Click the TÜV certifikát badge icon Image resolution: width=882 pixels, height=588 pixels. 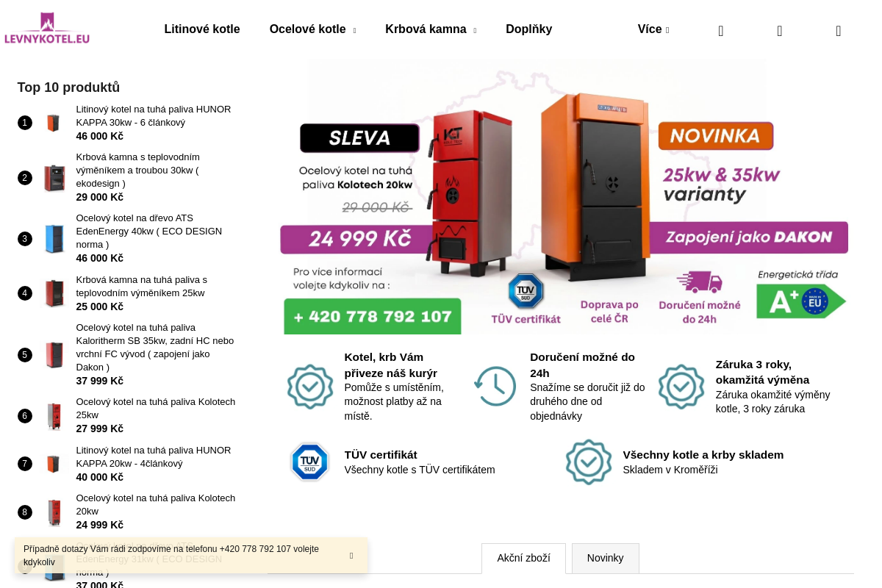[x=309, y=462]
